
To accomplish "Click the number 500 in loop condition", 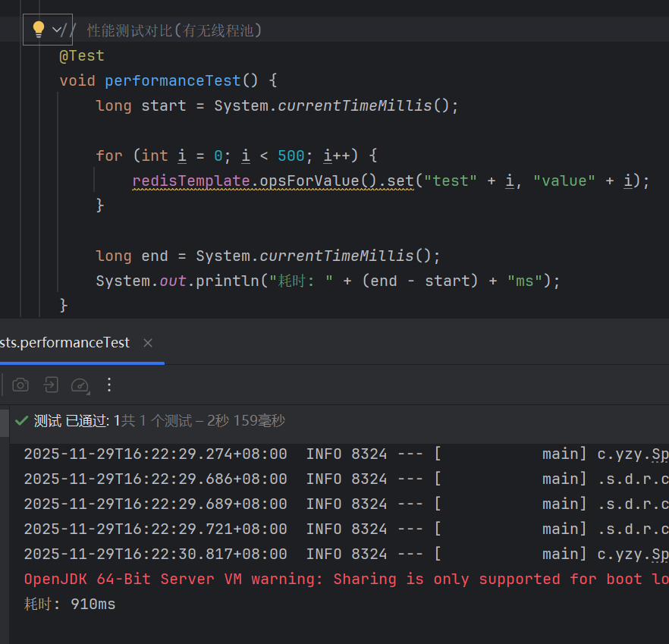I will (x=291, y=156).
